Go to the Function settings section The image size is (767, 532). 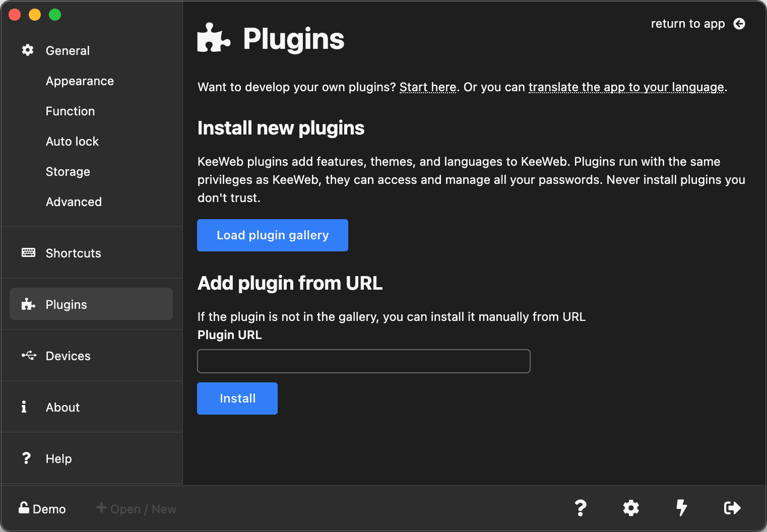(x=70, y=111)
